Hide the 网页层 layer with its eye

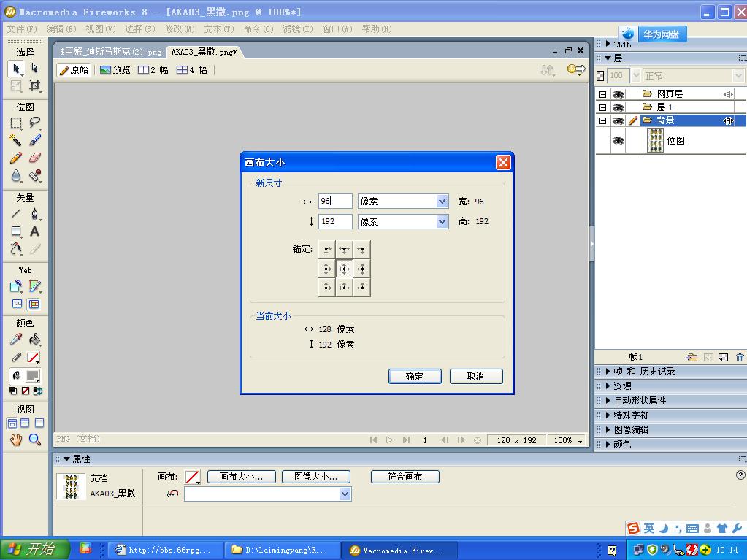click(618, 94)
